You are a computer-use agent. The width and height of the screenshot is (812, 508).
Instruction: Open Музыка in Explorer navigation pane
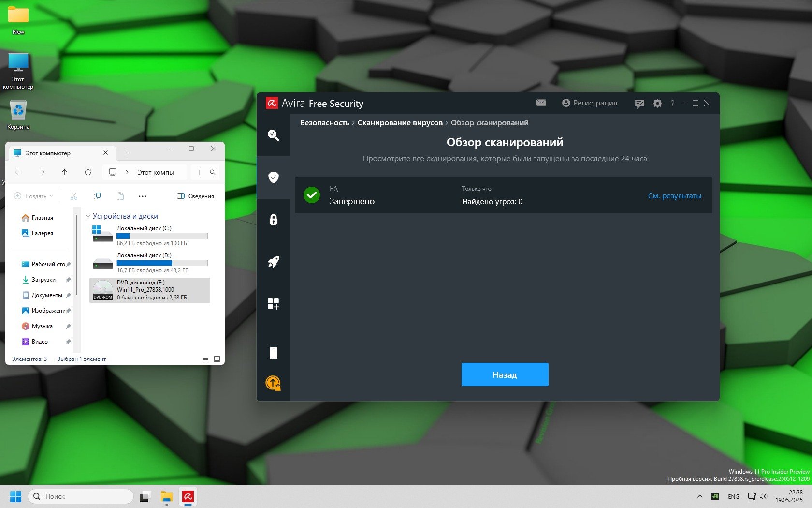tap(38, 326)
